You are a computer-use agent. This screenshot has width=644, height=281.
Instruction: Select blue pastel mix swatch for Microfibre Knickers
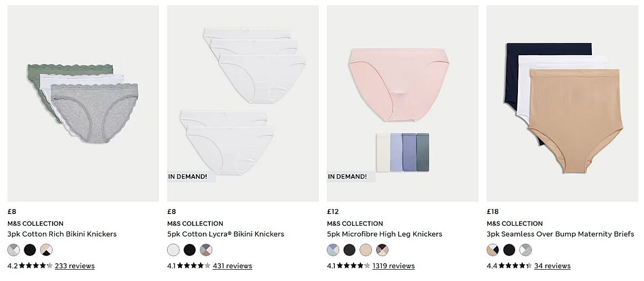click(x=333, y=250)
